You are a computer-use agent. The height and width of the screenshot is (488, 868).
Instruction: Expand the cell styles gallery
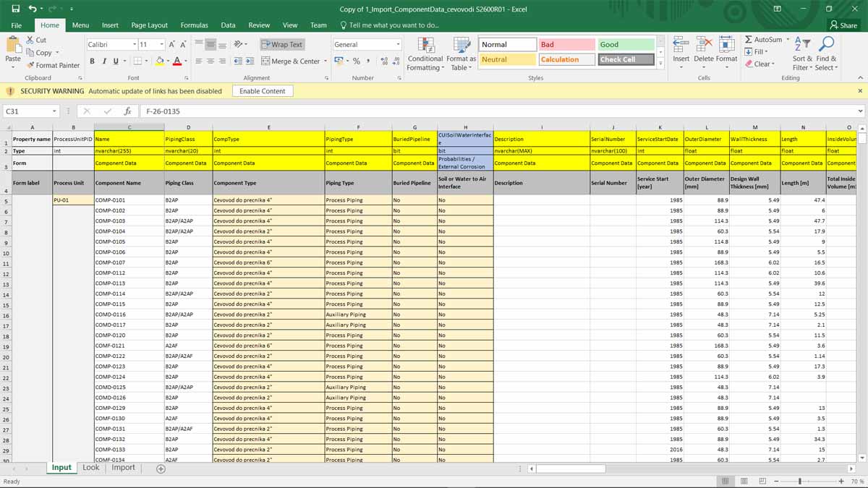(x=660, y=64)
